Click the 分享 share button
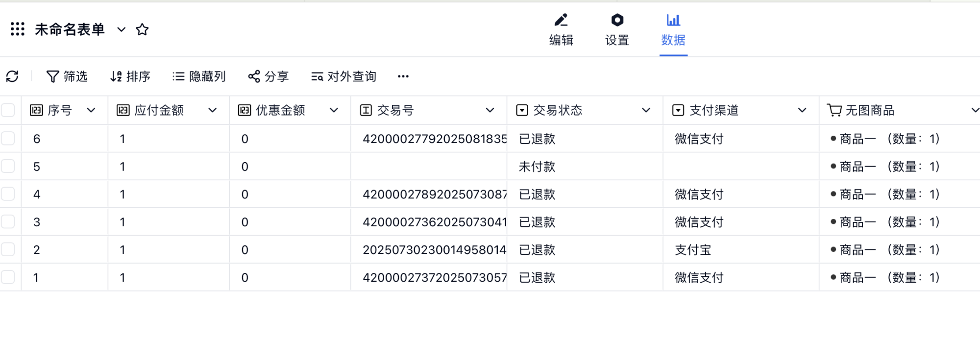The height and width of the screenshot is (339, 980). tap(269, 76)
